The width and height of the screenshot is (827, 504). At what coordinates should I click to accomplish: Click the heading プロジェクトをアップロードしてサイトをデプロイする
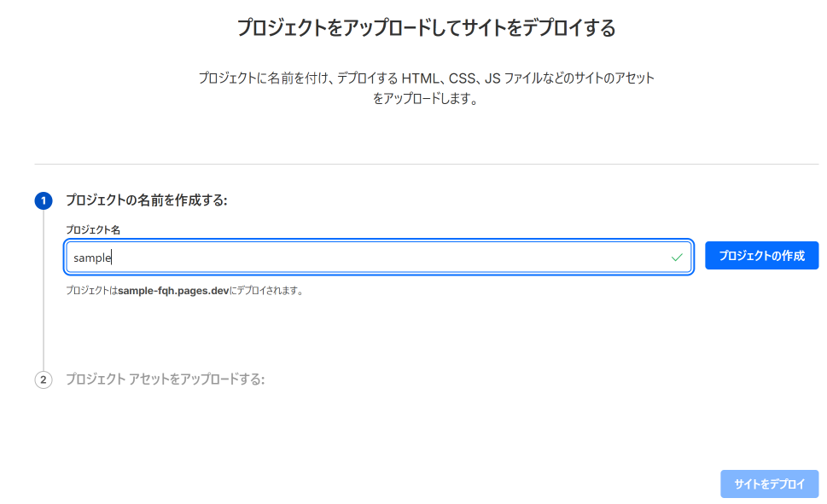tap(413, 27)
